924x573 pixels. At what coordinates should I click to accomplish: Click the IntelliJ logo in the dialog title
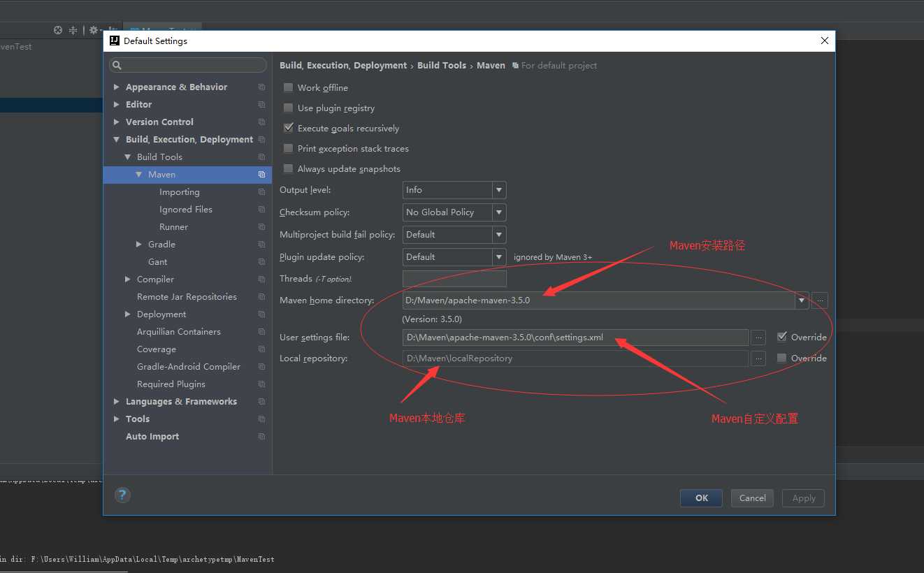[x=115, y=41]
